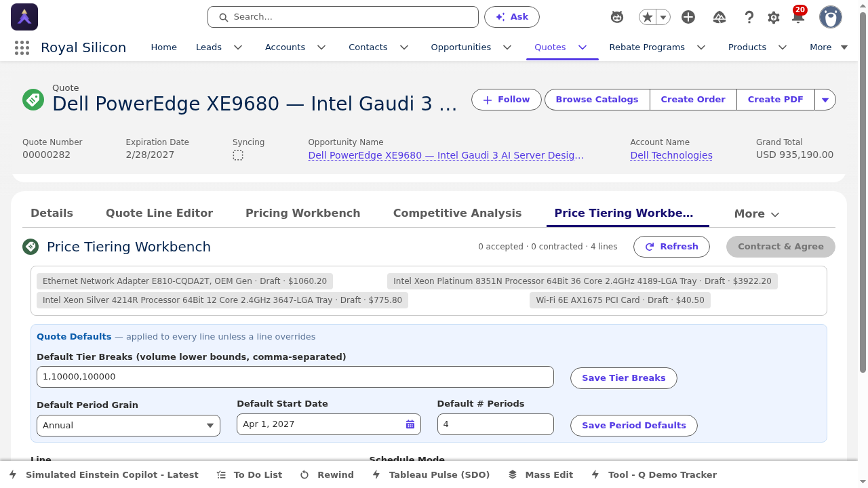Click the Default # Periods field
Screen dimensions: 868x488
(496, 424)
